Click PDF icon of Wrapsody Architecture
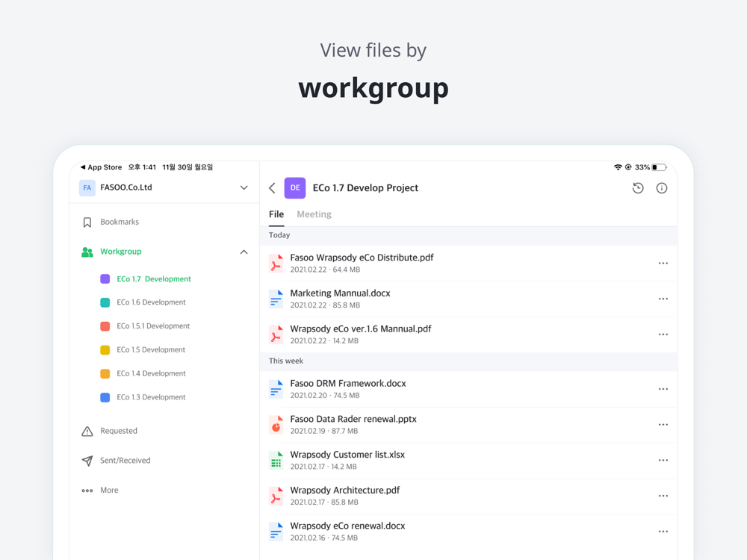The width and height of the screenshot is (747, 560). point(276,497)
